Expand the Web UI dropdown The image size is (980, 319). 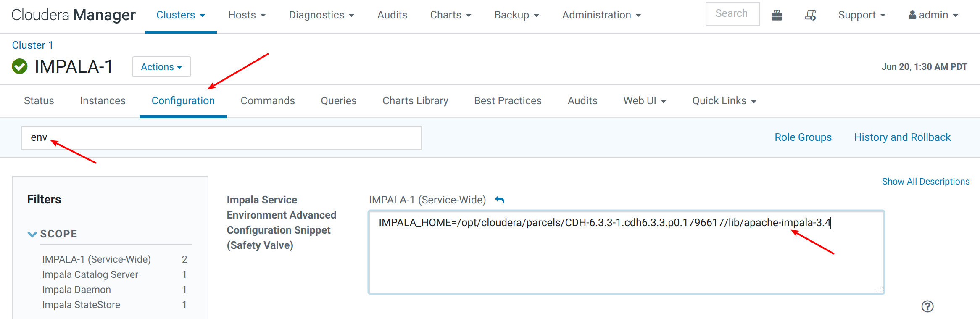click(645, 101)
